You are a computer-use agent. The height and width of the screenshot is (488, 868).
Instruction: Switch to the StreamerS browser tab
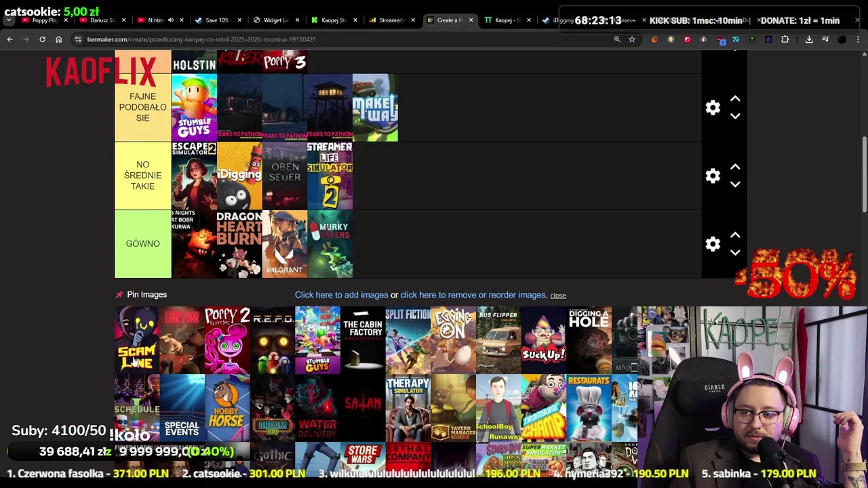(x=390, y=20)
